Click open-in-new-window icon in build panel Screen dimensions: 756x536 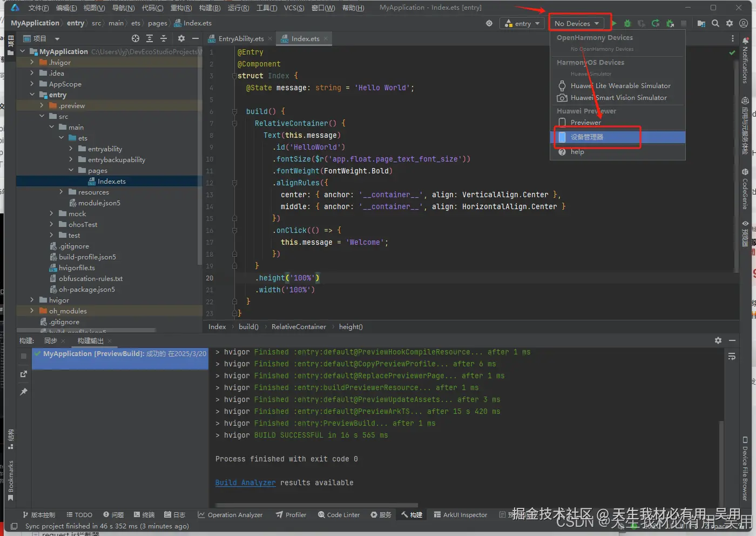(24, 374)
